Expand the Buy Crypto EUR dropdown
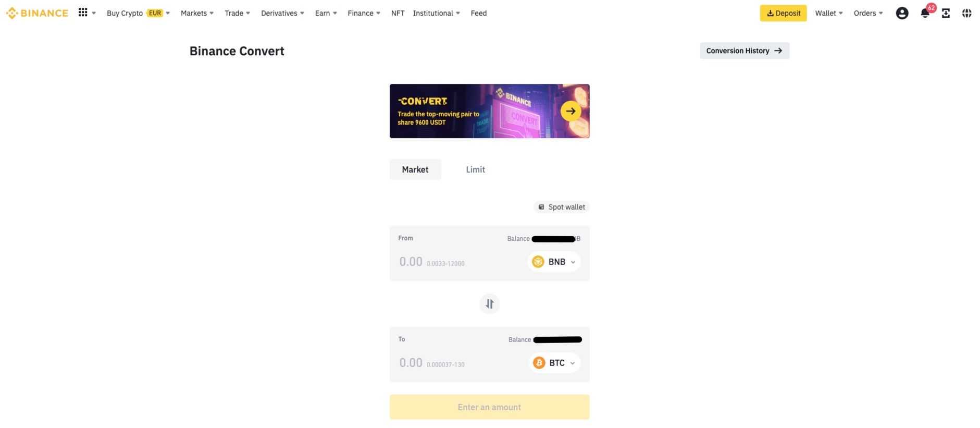This screenshot has height=428, width=980. click(138, 12)
